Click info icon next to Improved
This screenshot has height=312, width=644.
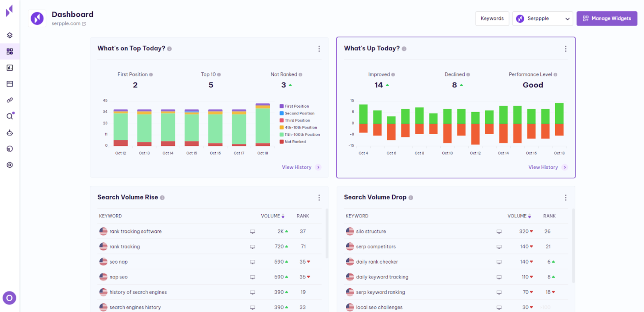[x=393, y=75]
